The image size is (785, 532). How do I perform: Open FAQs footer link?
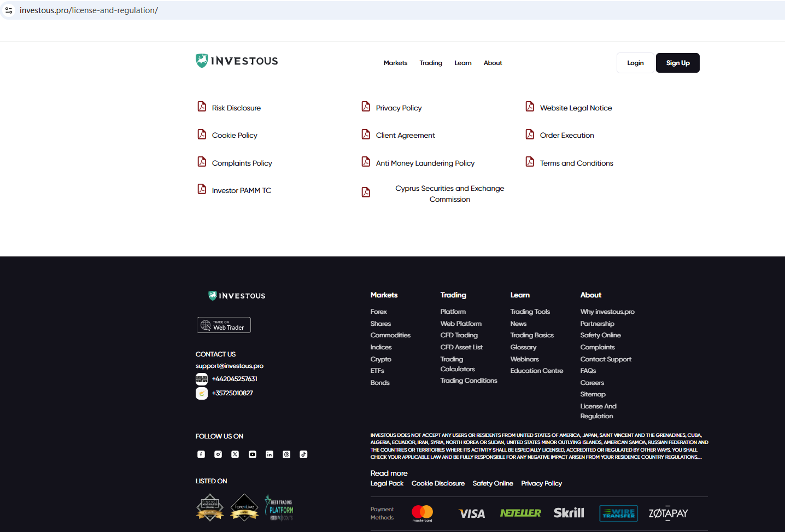point(588,371)
